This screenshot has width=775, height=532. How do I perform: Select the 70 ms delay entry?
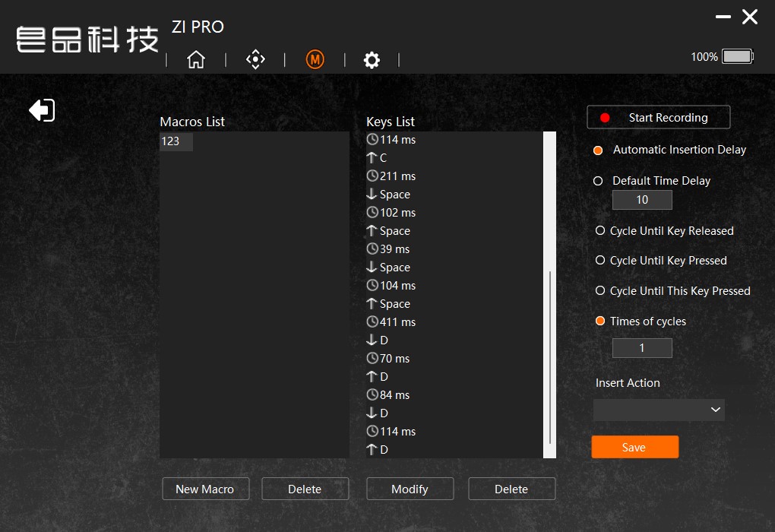coord(388,359)
